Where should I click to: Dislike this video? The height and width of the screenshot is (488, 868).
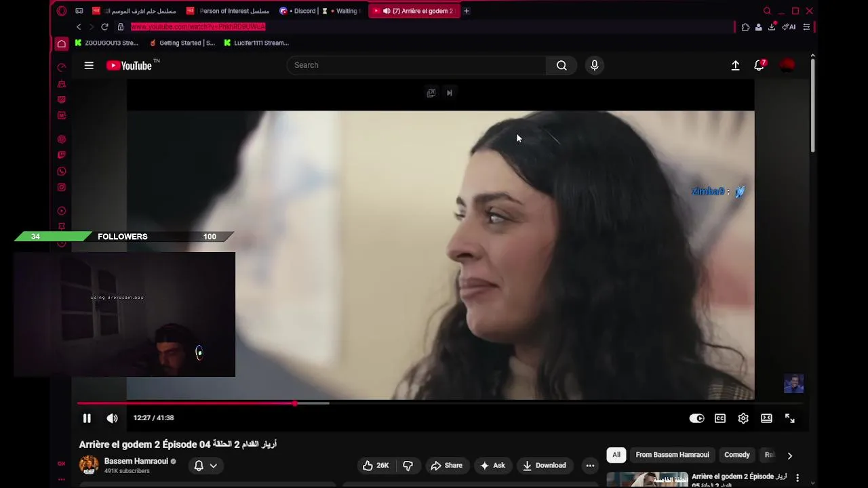408,465
